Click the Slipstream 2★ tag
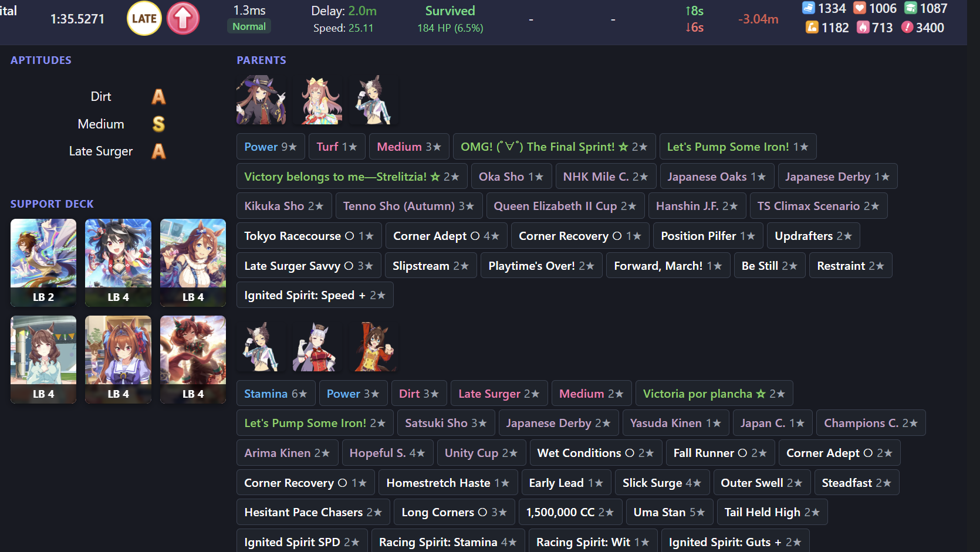Screen dimensions: 980x552 (x=431, y=266)
